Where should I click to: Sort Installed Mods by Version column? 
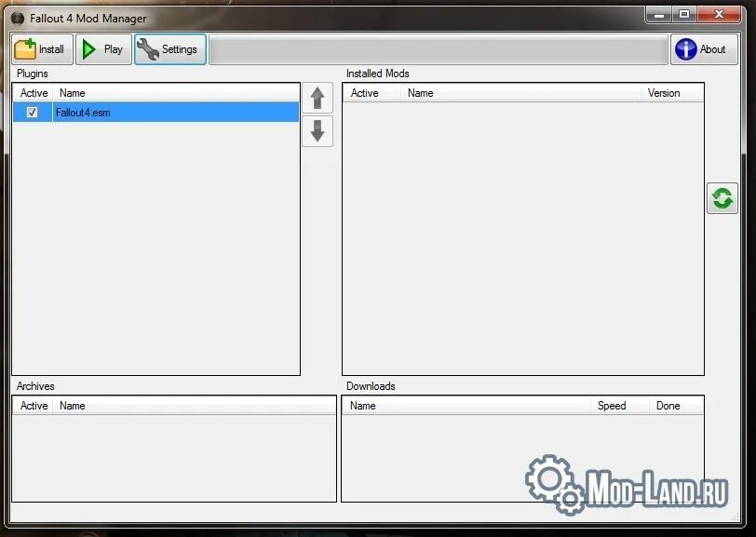click(671, 93)
